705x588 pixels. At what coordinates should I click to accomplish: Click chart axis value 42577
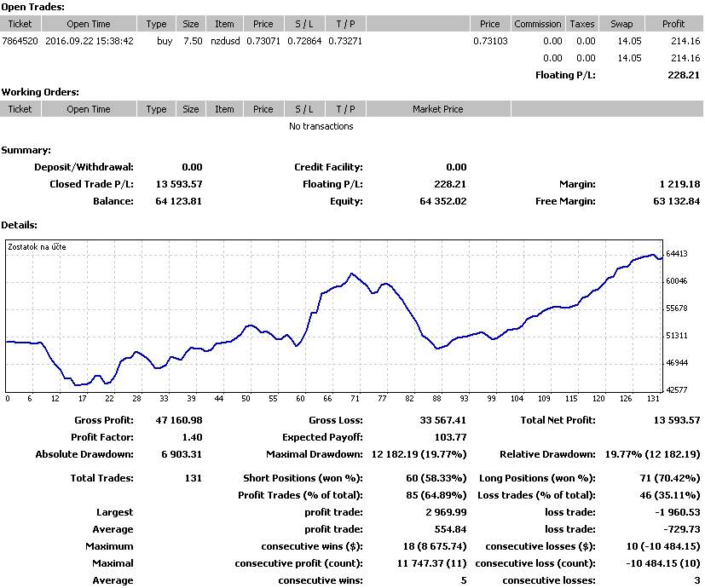click(x=677, y=389)
